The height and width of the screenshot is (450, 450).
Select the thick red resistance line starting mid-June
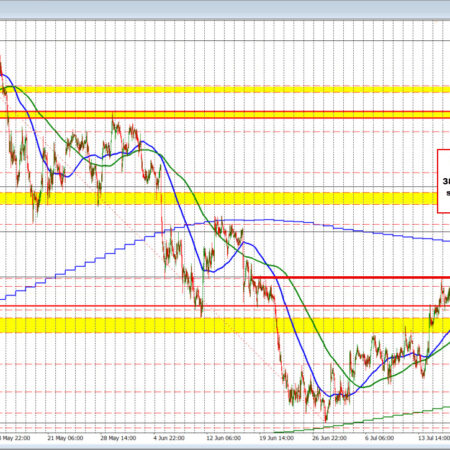[x=351, y=277]
